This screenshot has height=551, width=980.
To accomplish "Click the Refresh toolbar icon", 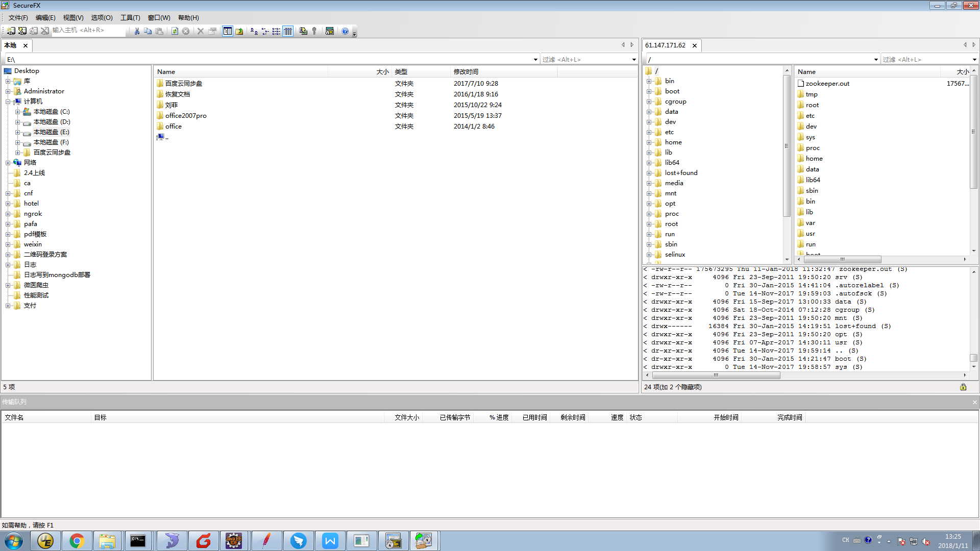I will coord(175,31).
